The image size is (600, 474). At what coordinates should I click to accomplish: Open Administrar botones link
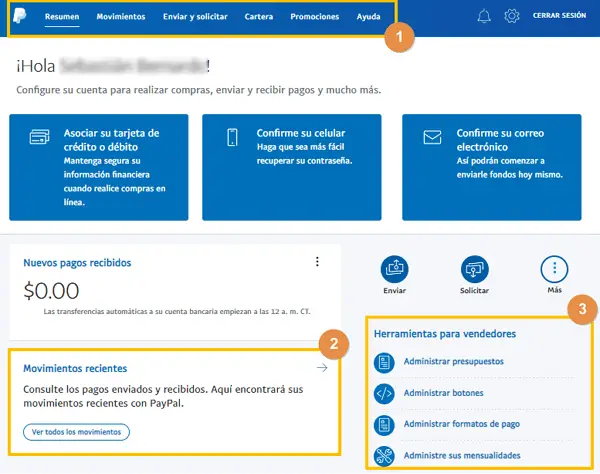tap(443, 393)
